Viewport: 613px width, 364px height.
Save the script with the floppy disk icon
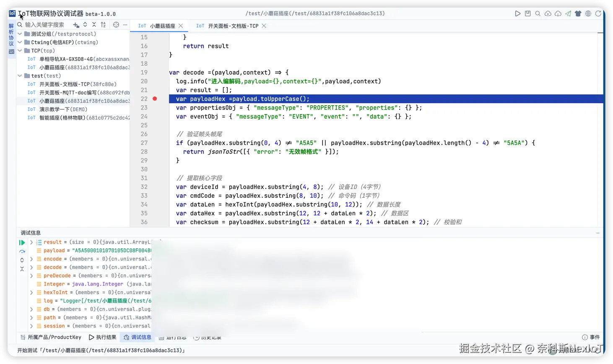coord(528,13)
